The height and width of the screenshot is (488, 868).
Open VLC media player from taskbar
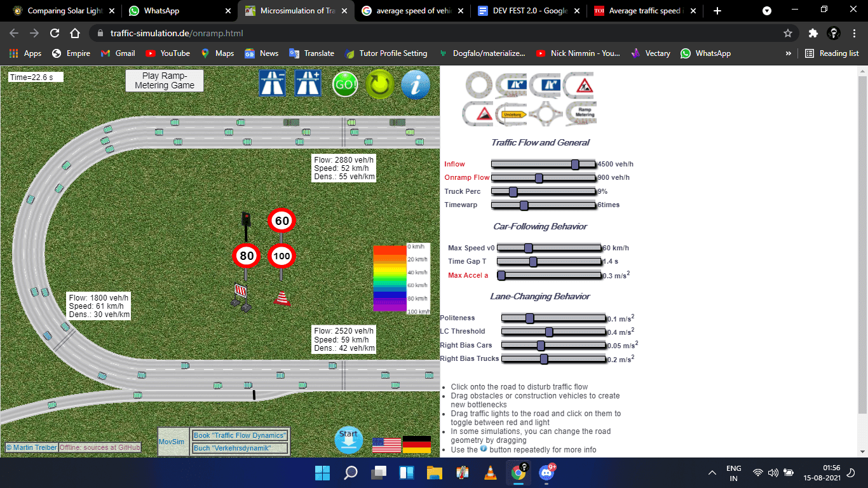pyautogui.click(x=490, y=473)
